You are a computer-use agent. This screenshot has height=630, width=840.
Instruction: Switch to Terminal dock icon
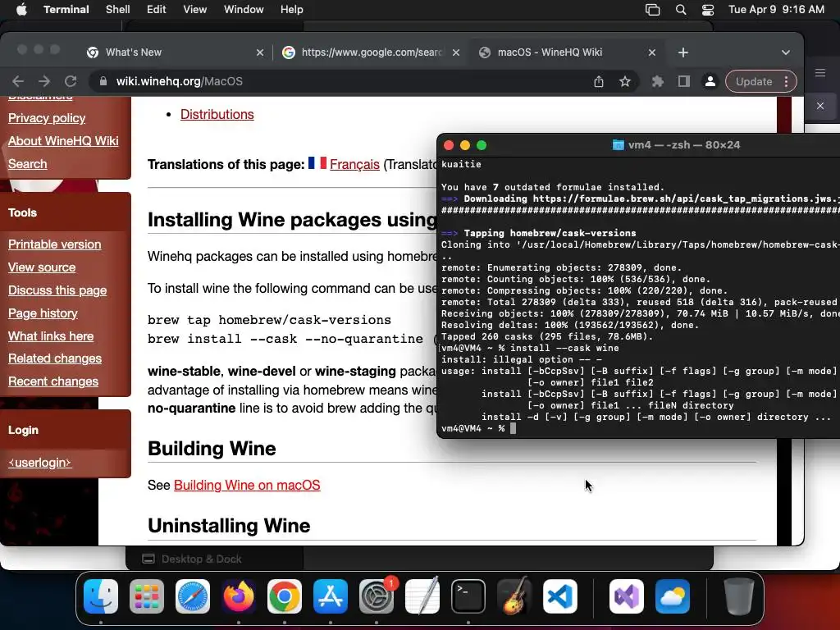[x=468, y=596]
